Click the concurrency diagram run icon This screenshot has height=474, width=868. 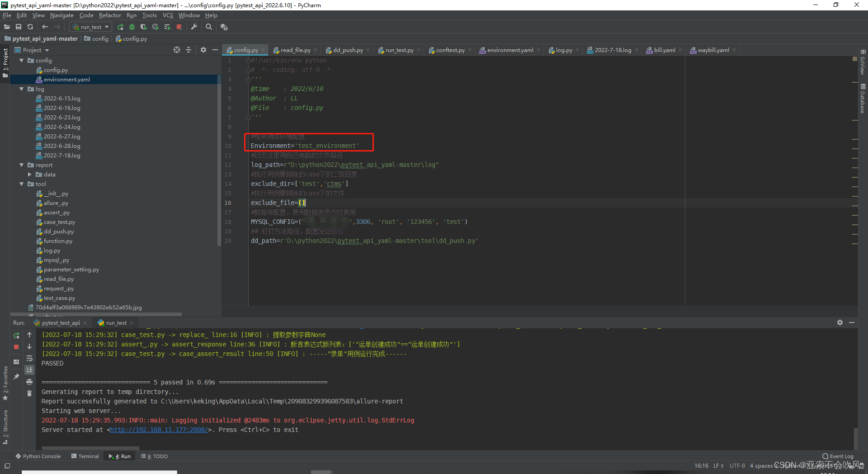167,27
